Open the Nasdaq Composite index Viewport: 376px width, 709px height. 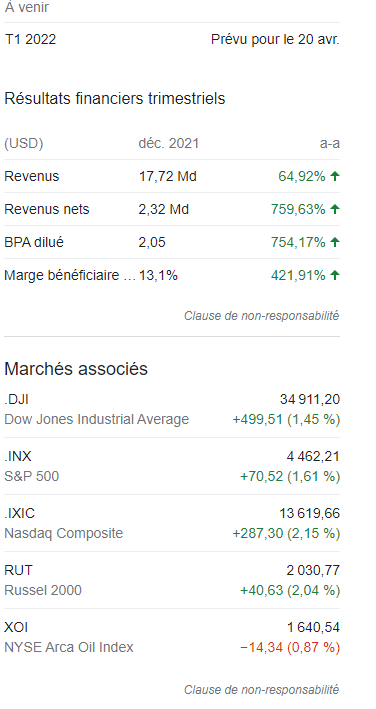coord(64,534)
